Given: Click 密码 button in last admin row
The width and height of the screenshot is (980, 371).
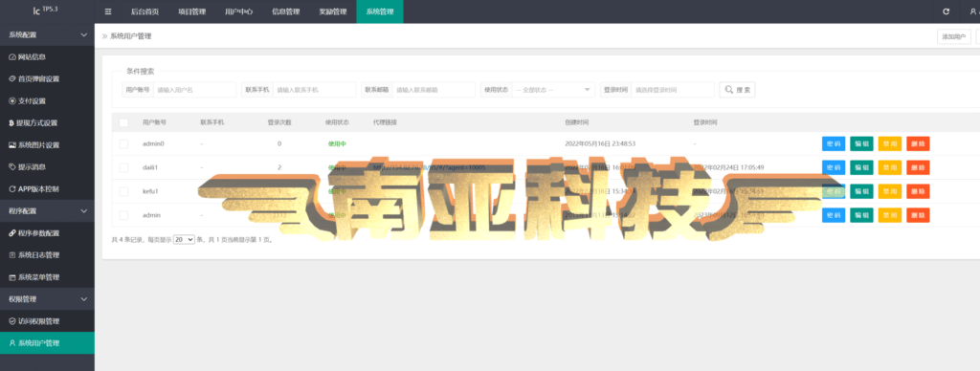Looking at the screenshot, I should pos(834,215).
